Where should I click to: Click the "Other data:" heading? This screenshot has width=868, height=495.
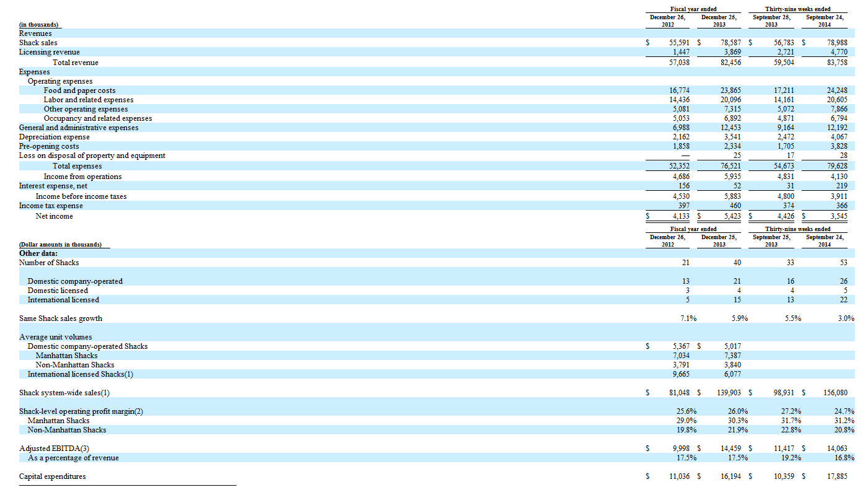tap(38, 253)
